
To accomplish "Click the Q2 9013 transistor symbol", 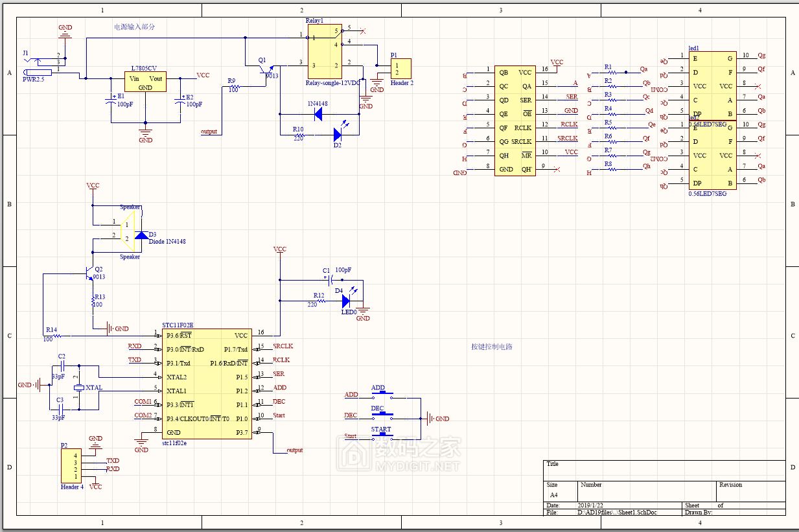I will tap(90, 274).
